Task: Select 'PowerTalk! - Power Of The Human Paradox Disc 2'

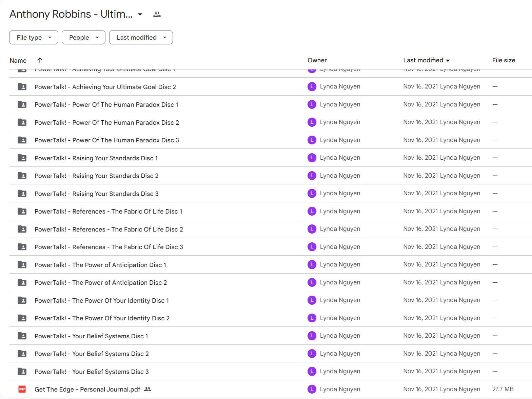Action: pos(107,122)
